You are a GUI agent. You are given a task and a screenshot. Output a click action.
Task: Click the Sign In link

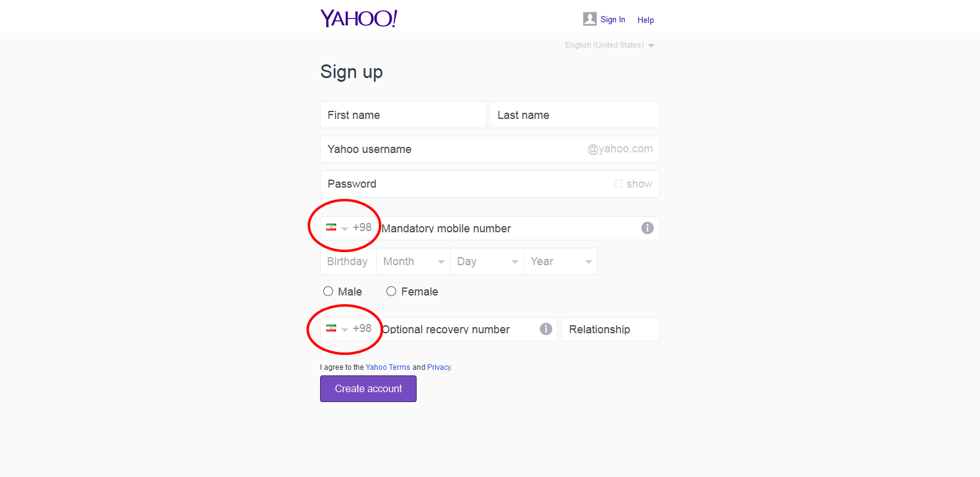(612, 20)
